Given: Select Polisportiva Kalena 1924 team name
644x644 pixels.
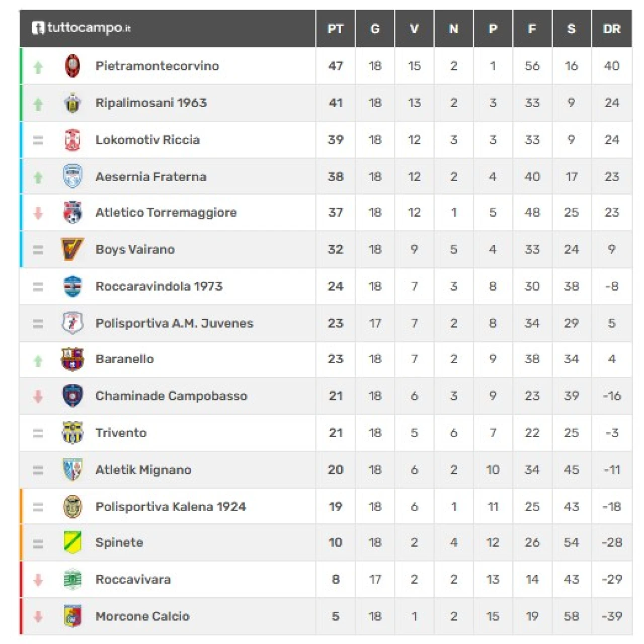Looking at the screenshot, I should (x=171, y=507).
